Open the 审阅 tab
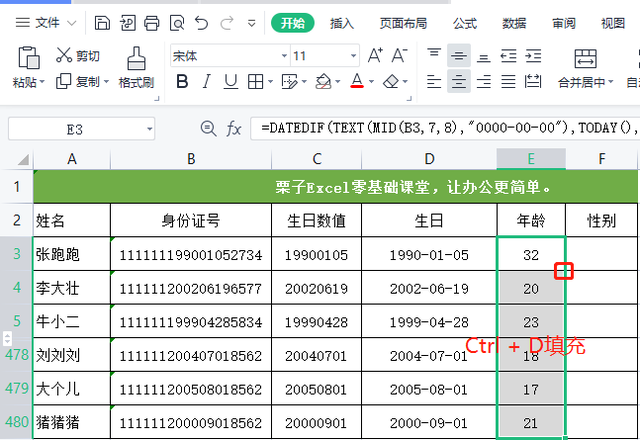The height and width of the screenshot is (440, 640). (x=564, y=23)
